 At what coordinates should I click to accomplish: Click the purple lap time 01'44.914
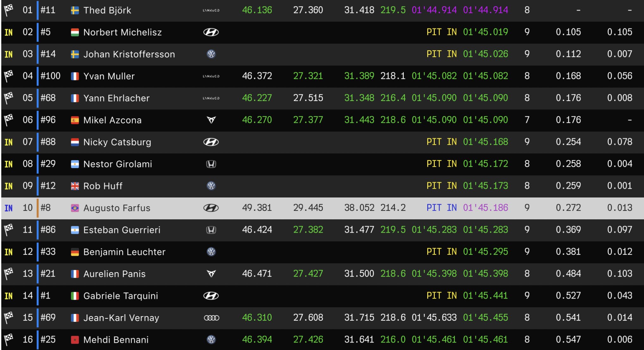(x=434, y=10)
